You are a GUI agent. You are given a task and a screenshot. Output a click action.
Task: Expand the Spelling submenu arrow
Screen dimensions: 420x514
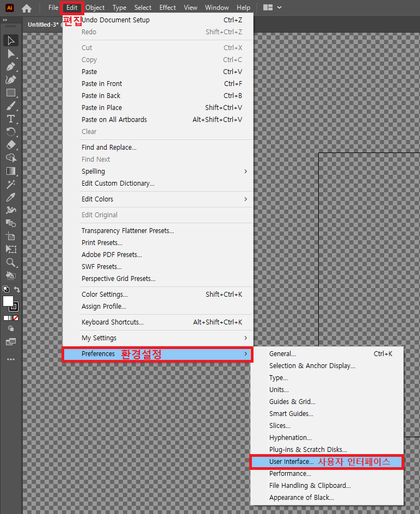(246, 172)
